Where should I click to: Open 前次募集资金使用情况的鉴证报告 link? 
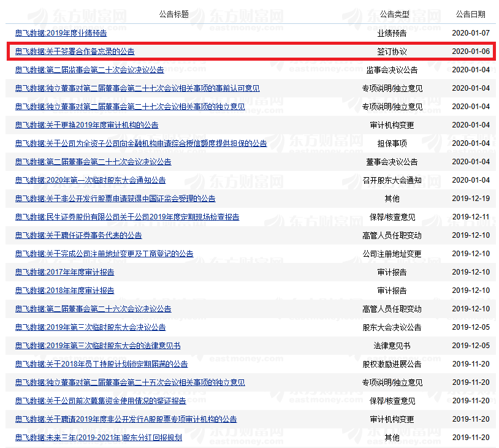click(x=101, y=401)
